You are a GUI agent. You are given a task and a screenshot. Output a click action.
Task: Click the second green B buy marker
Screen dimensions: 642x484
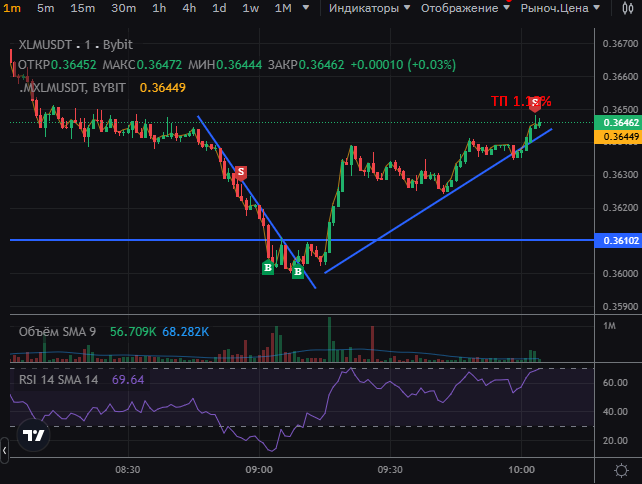pos(298,271)
